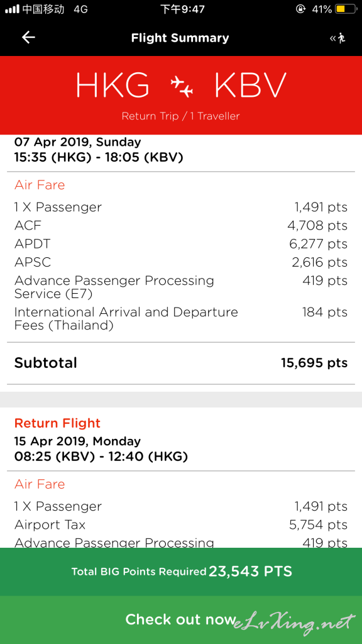Select the KBV destination code
This screenshot has height=644, width=362.
pos(250,86)
